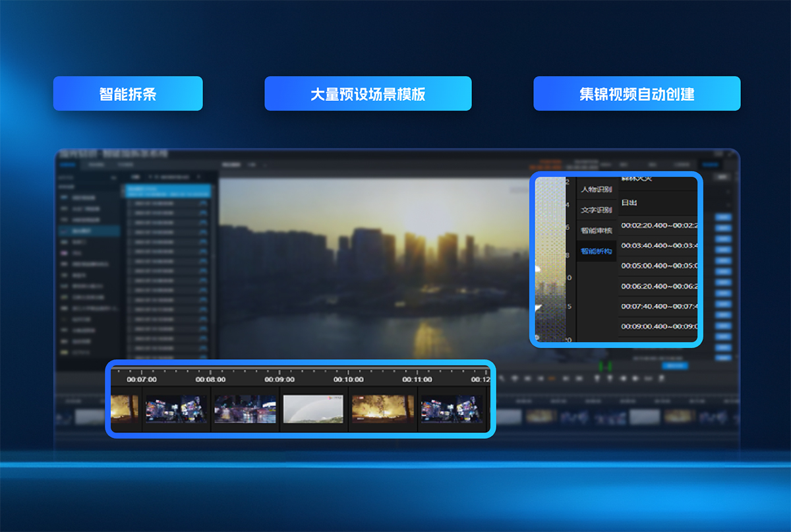Switch to the 人物识别 tab

596,189
